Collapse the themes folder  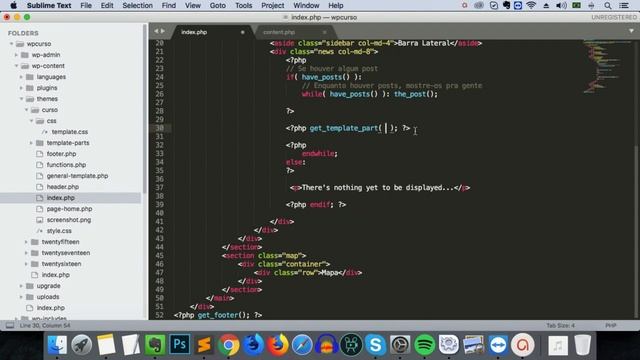pos(21,99)
